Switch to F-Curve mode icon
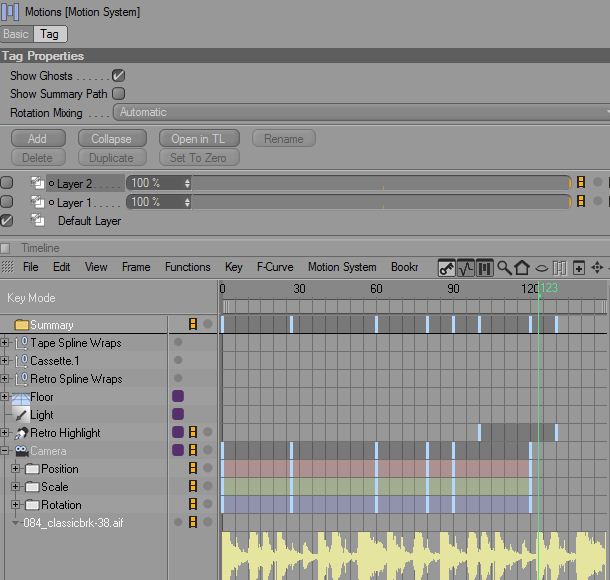 pos(466,268)
